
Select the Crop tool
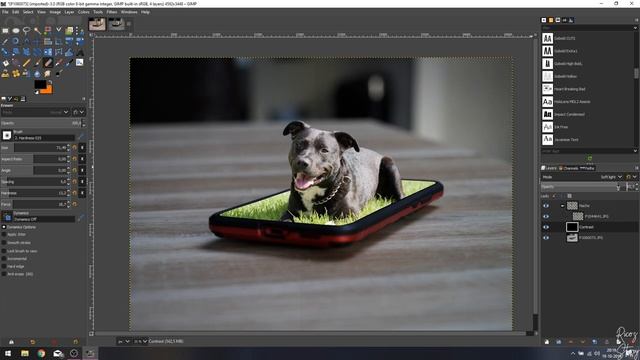[59, 41]
